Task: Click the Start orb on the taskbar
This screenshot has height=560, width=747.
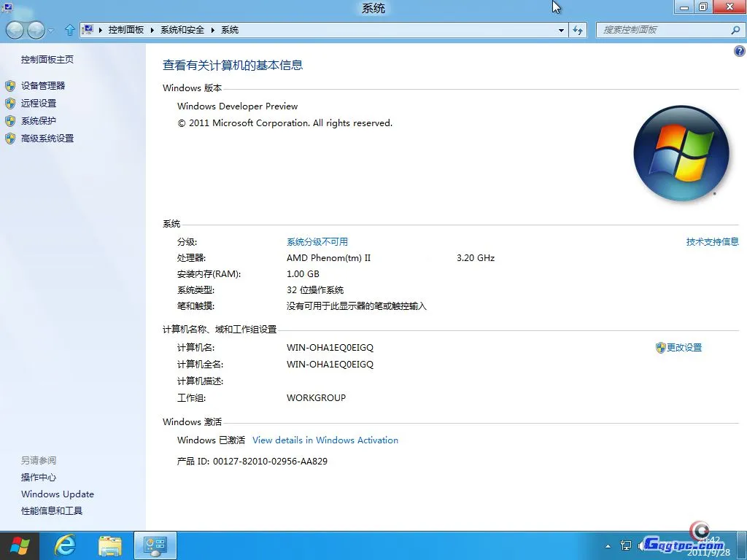Action: (20, 545)
